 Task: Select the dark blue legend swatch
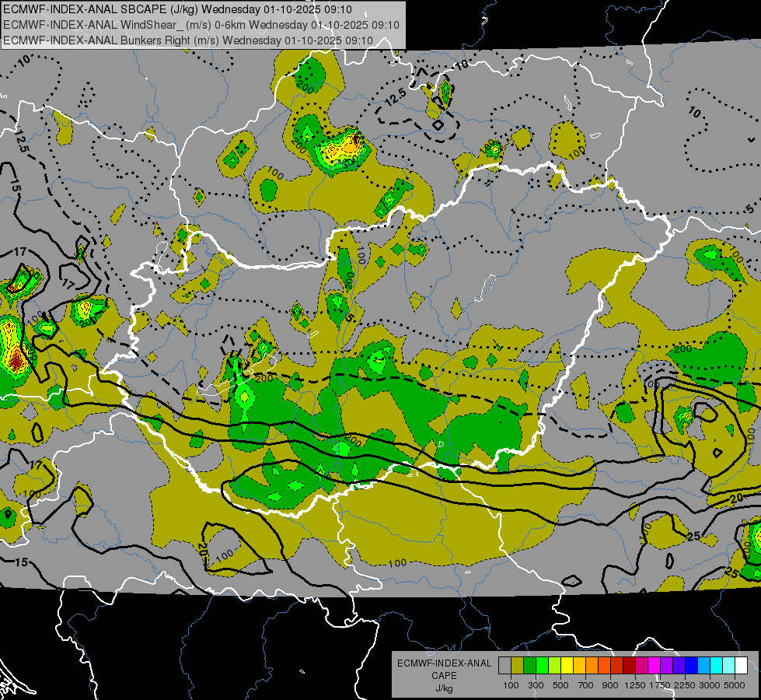[x=691, y=666]
